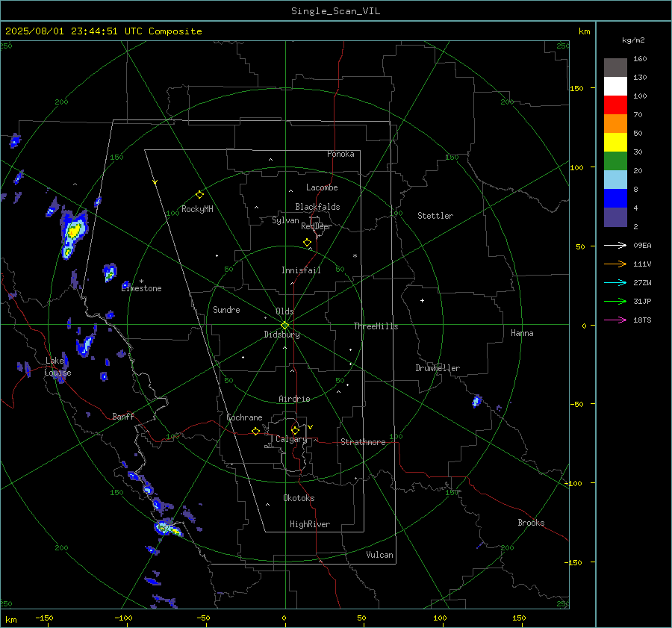The image size is (672, 628).
Task: Click the Stettler town label
Action: click(435, 216)
